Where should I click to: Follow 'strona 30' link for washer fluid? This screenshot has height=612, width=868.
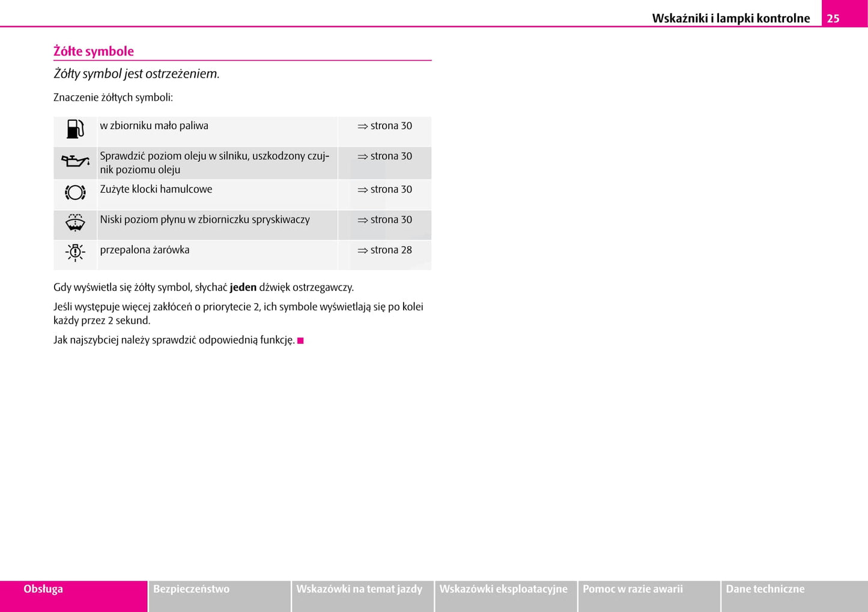click(x=385, y=220)
